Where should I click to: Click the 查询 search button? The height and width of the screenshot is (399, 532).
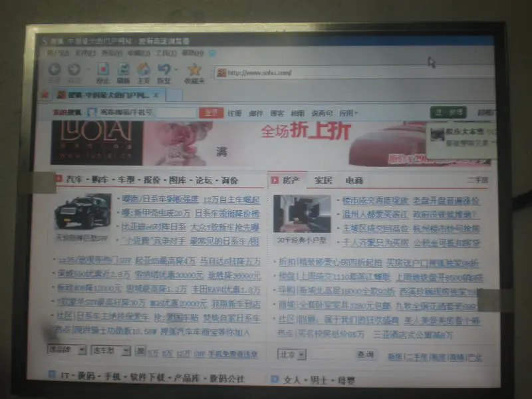coord(365,355)
